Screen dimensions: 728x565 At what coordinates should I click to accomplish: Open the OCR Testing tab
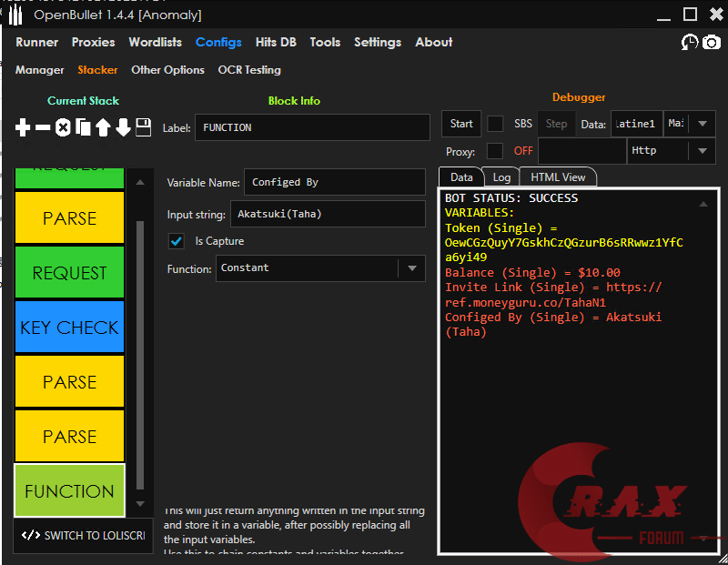coord(249,70)
